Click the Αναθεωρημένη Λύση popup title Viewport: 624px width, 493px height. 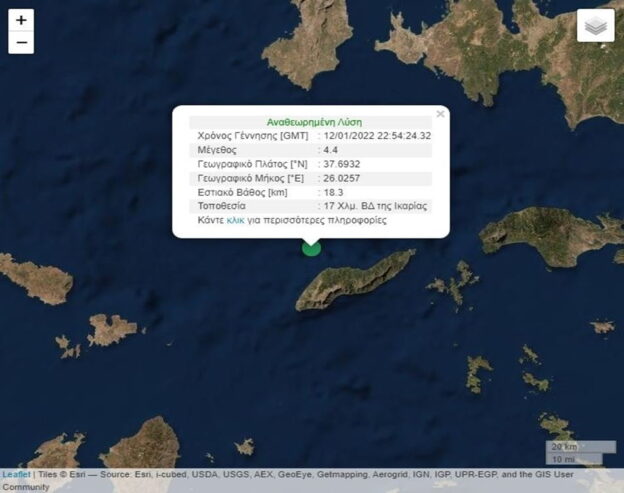pyautogui.click(x=310, y=120)
